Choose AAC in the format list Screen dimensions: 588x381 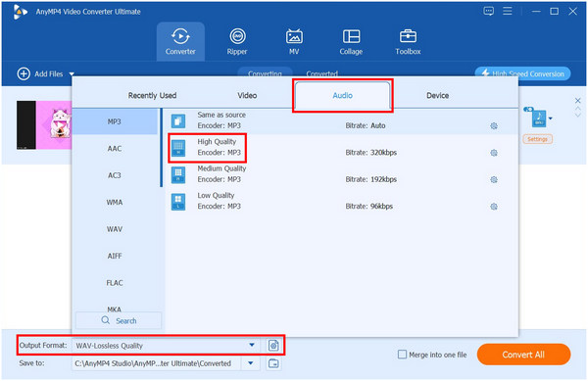[115, 148]
